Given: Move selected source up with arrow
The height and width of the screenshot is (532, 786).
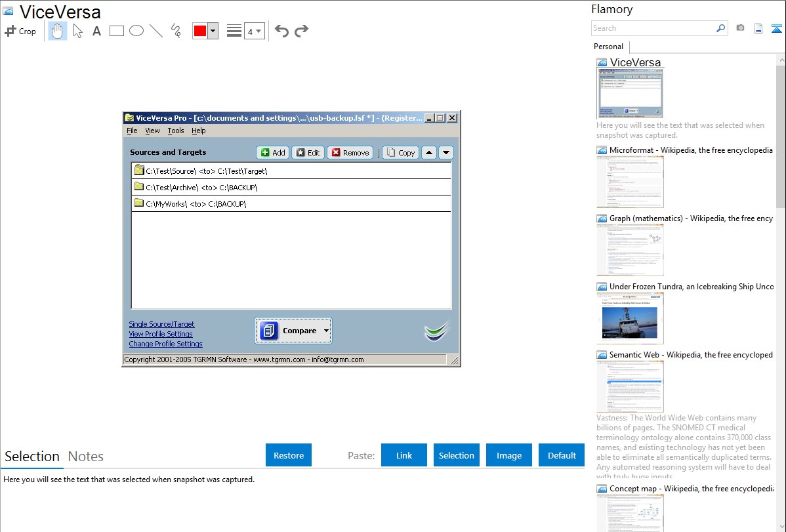Looking at the screenshot, I should (x=429, y=152).
